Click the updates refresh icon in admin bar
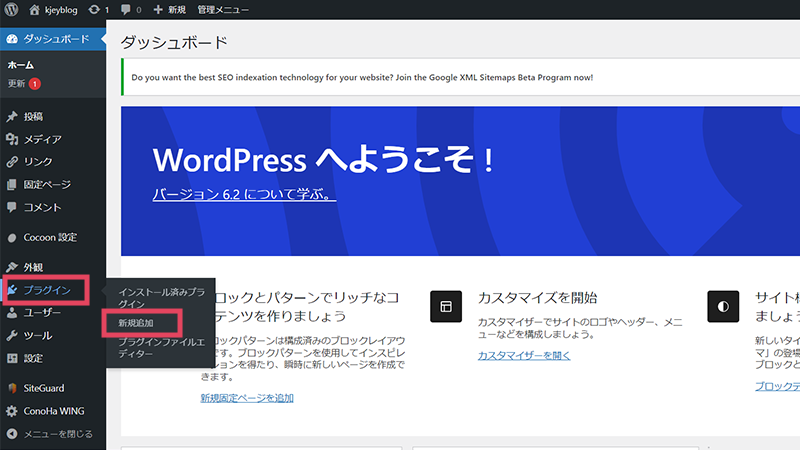Image resolution: width=800 pixels, height=450 pixels. 94,10
